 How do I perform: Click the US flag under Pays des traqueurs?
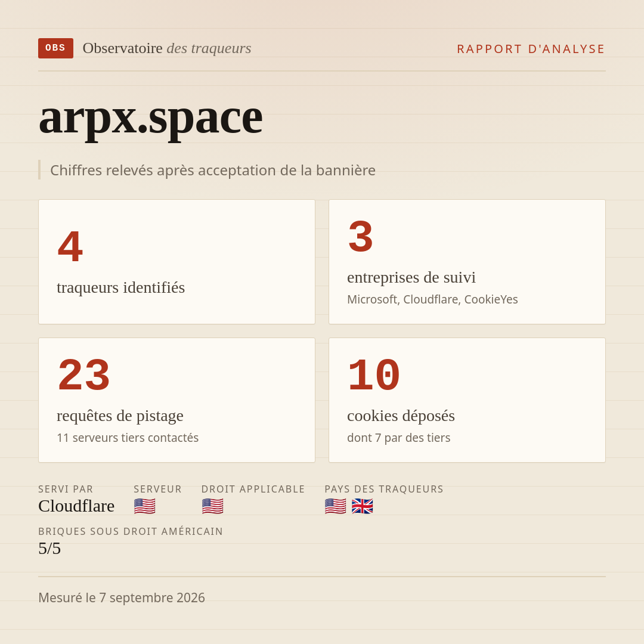tap(335, 506)
